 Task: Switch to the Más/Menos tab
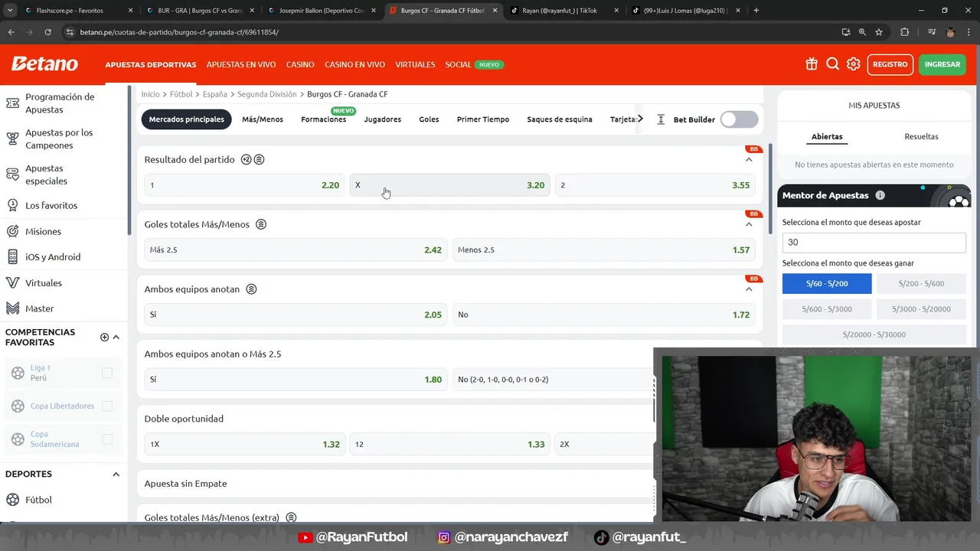coord(263,119)
